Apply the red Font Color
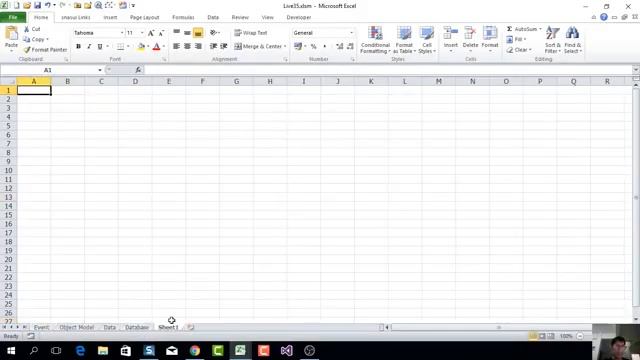The image size is (640, 360). 156,47
